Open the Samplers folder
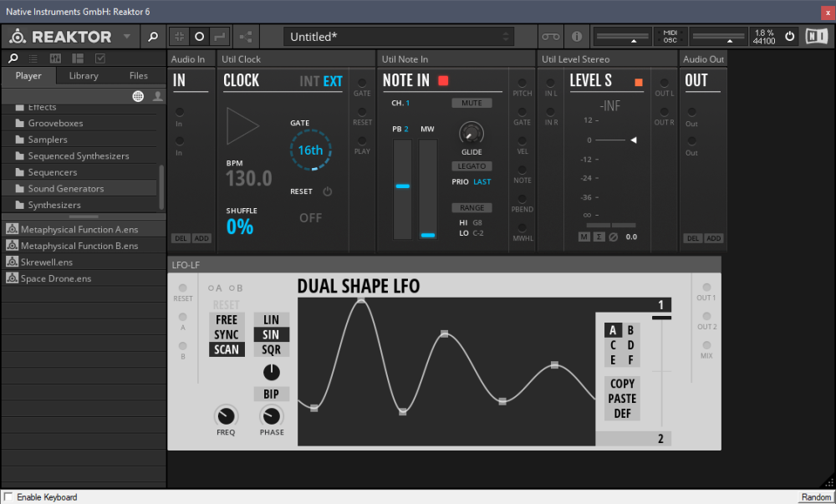The width and height of the screenshot is (836, 504). coord(80,140)
